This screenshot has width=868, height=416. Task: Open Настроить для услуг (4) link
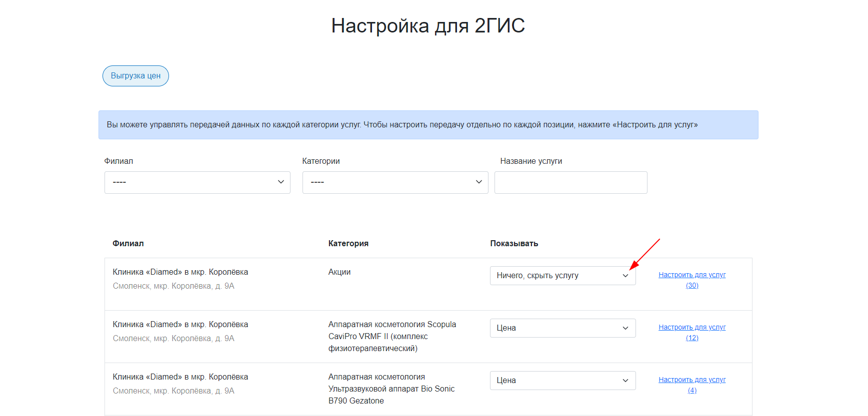(692, 385)
